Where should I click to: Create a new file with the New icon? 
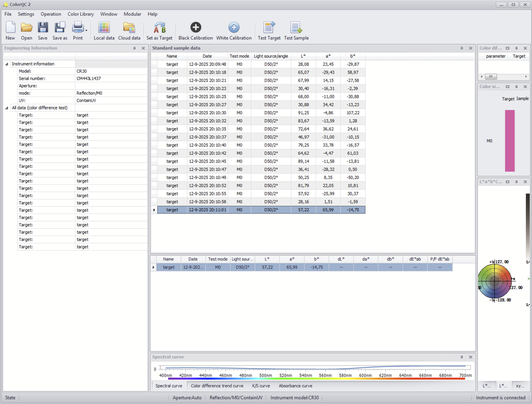pos(10,31)
